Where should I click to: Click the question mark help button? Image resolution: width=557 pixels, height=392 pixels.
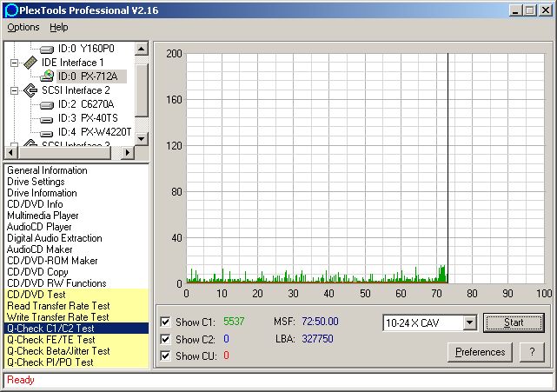(532, 352)
